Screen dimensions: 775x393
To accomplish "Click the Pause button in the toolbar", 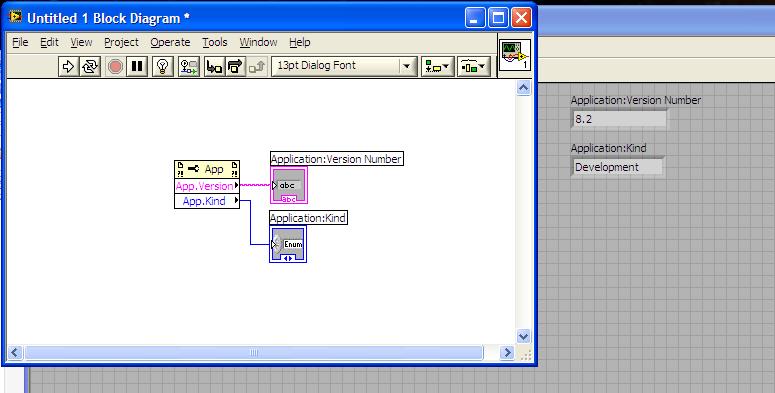I will [137, 66].
